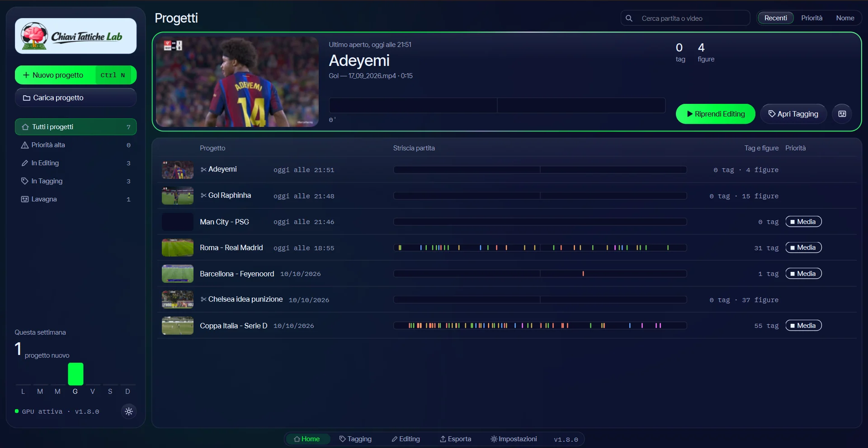Click Apri Tagging button
Viewport: 868px width, 448px height.
793,114
